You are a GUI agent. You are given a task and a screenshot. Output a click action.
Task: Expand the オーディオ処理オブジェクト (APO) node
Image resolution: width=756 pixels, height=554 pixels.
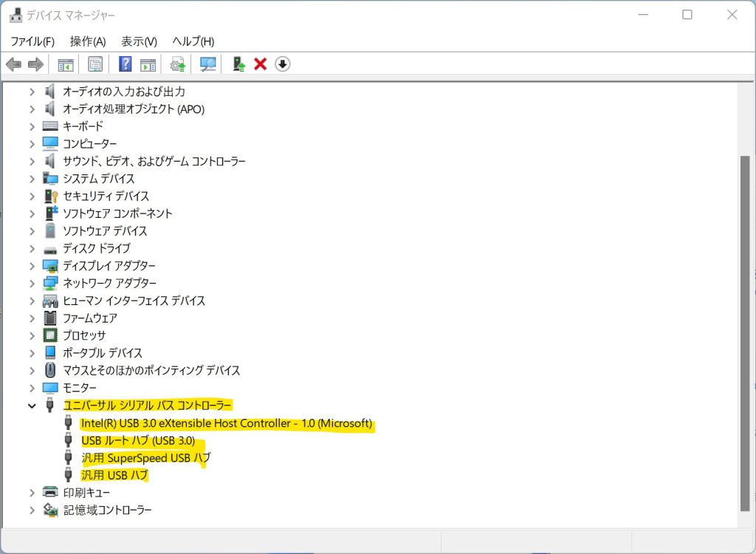coord(32,109)
